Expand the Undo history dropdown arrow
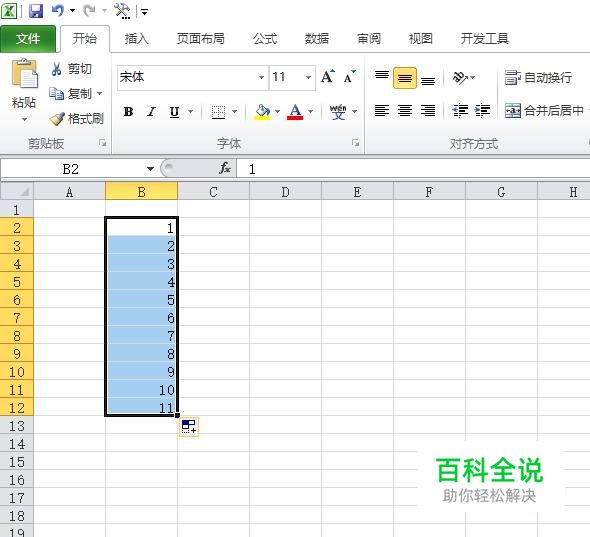 tap(72, 11)
